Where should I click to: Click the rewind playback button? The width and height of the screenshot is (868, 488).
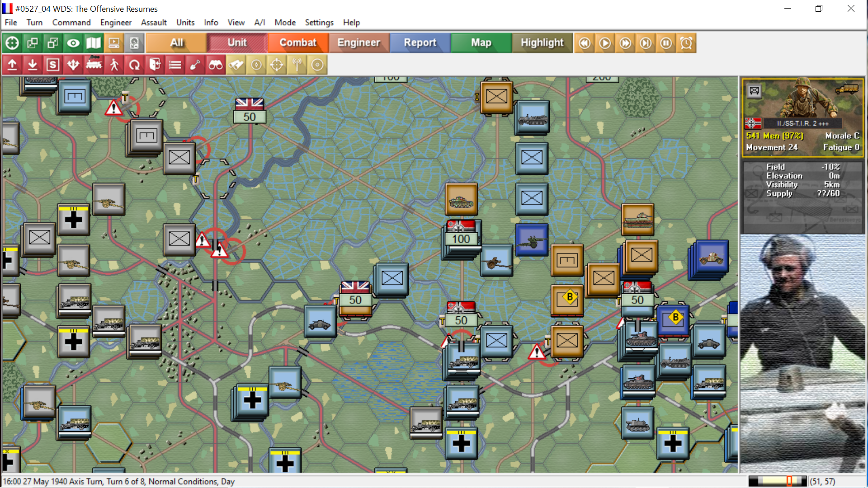coord(585,43)
